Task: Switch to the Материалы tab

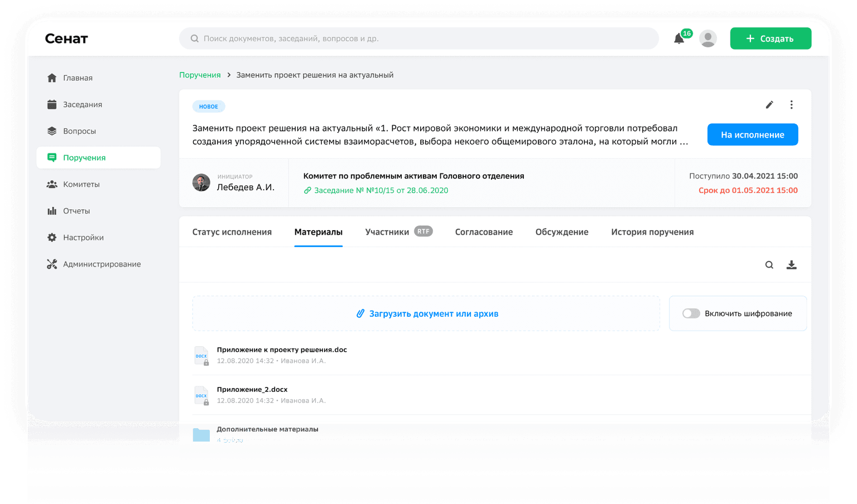Action: click(319, 232)
